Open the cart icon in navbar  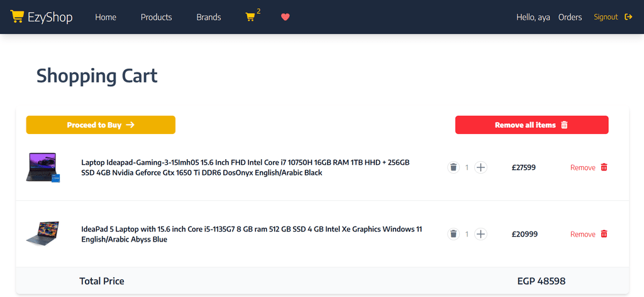(250, 17)
